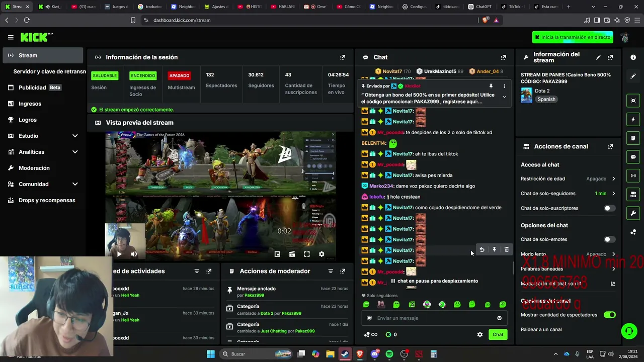Open Logros in the sidebar
This screenshot has height=362, width=644.
(x=43, y=120)
